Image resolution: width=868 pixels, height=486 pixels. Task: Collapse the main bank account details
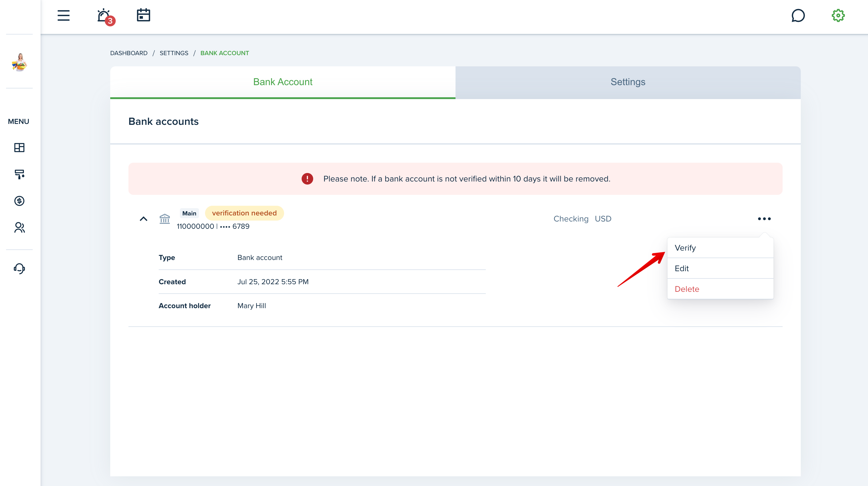(x=144, y=219)
